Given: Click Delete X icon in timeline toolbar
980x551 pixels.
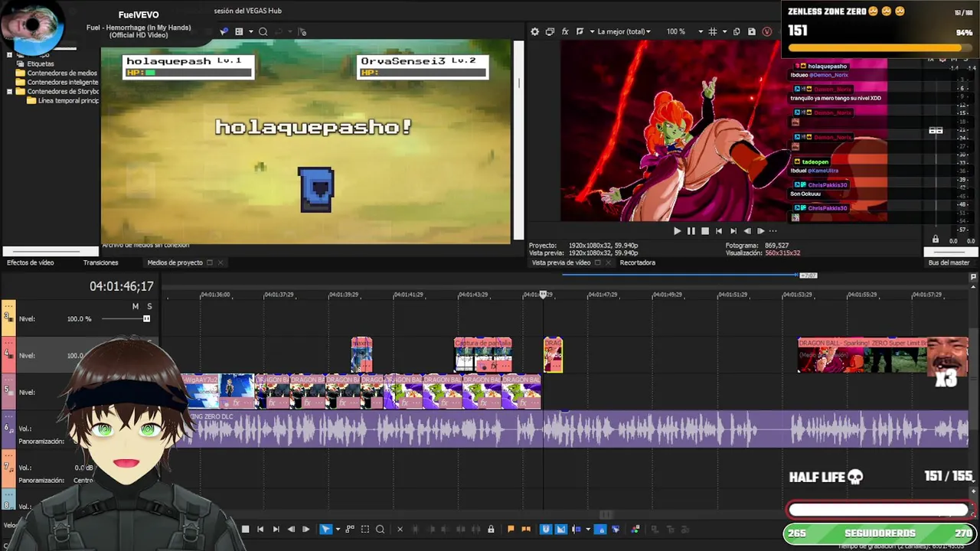Looking at the screenshot, I should pos(400,529).
